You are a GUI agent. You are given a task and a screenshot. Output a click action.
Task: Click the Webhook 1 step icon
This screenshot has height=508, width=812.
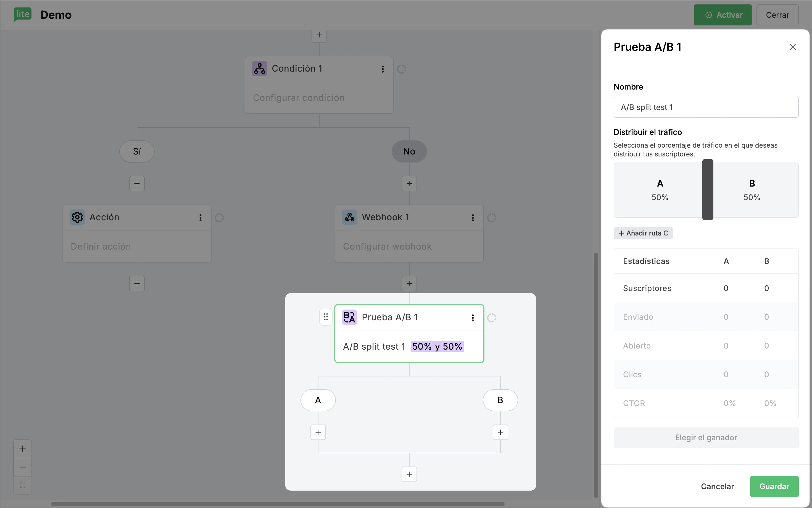(349, 217)
